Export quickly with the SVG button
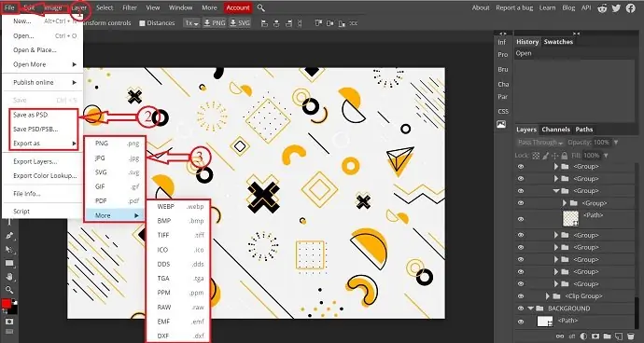 click(240, 23)
